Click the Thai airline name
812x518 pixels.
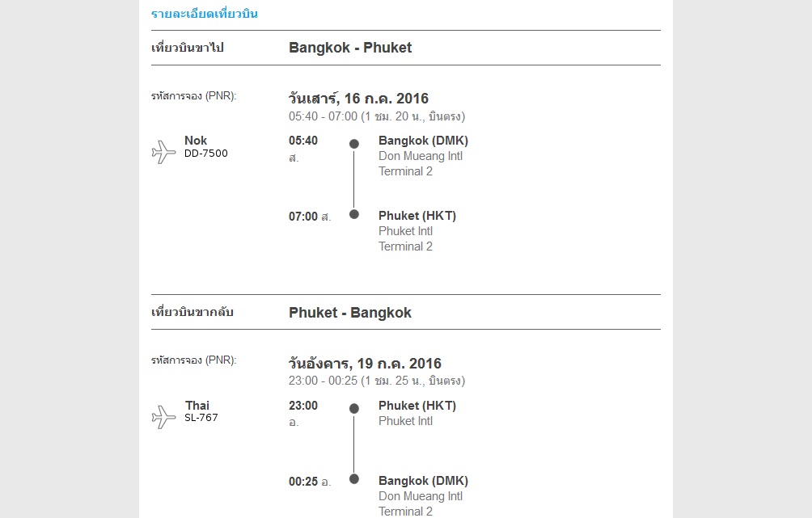click(197, 406)
